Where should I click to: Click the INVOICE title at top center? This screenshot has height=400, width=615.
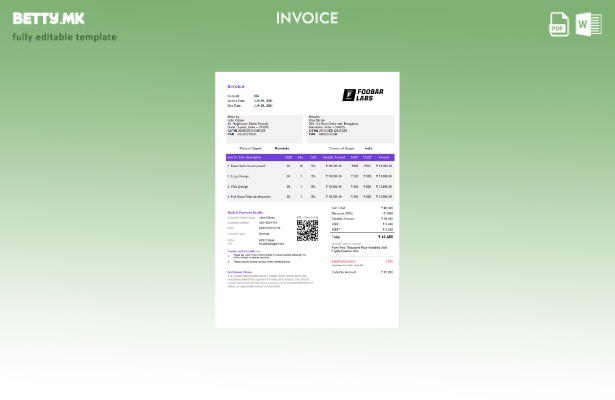point(307,18)
